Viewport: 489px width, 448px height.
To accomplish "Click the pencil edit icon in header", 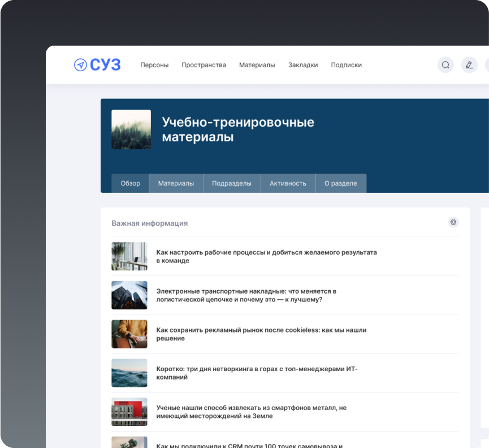I will click(469, 65).
